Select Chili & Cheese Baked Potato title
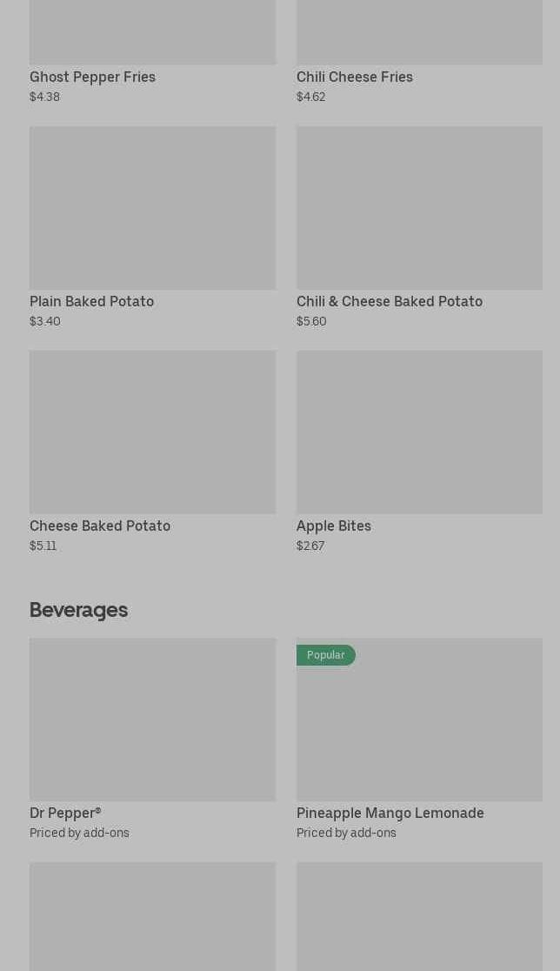Viewport: 560px width, 971px height. point(389,301)
